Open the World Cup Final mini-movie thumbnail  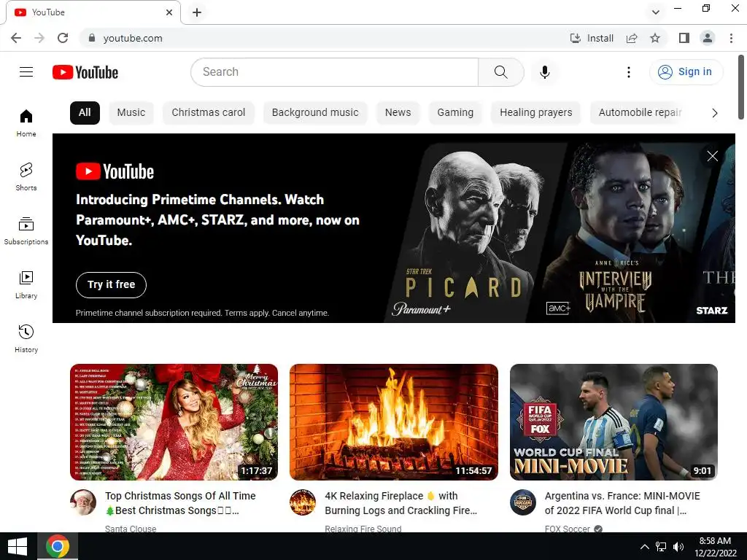[x=614, y=422]
